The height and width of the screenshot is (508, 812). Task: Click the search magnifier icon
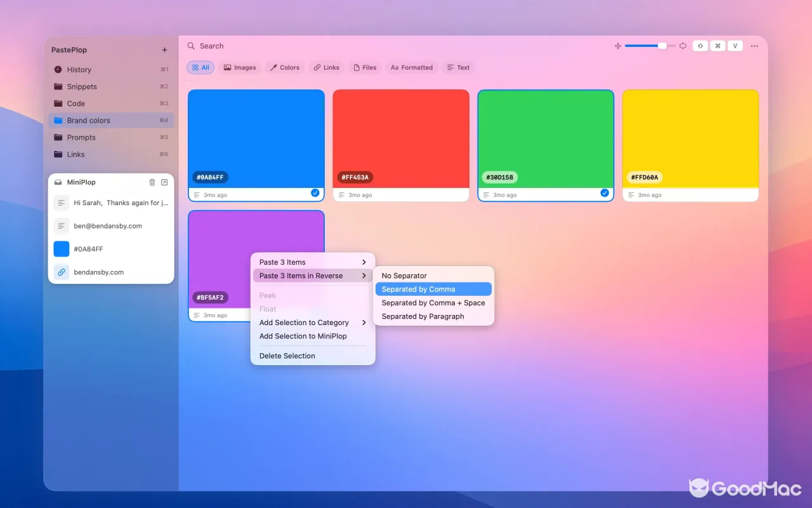click(191, 46)
